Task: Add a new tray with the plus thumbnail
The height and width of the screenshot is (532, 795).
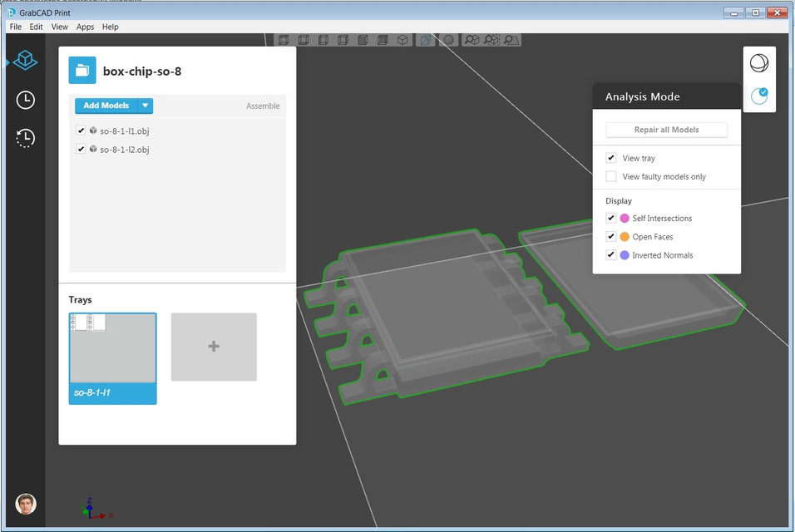Action: [x=214, y=347]
